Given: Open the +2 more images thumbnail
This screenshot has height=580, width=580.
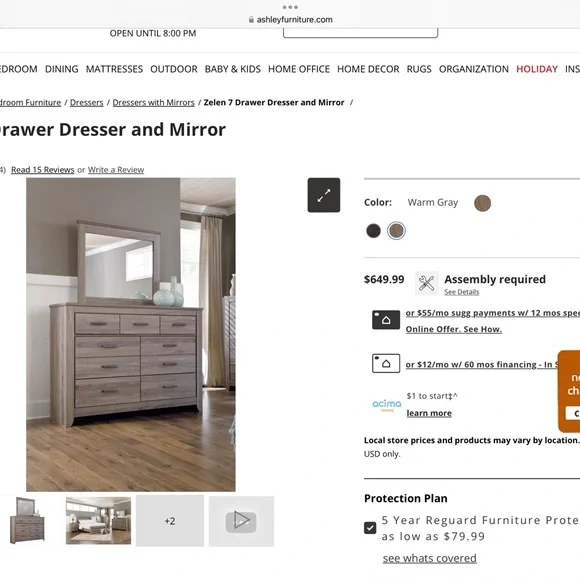Looking at the screenshot, I should [170, 521].
